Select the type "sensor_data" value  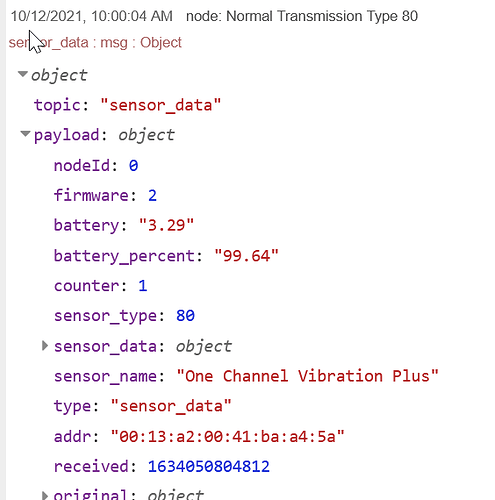[x=171, y=406]
